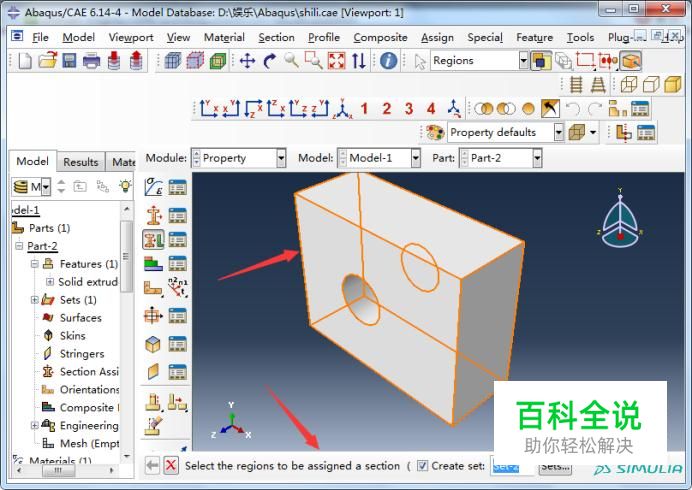Collapse the Part-2 tree node

(x=19, y=245)
